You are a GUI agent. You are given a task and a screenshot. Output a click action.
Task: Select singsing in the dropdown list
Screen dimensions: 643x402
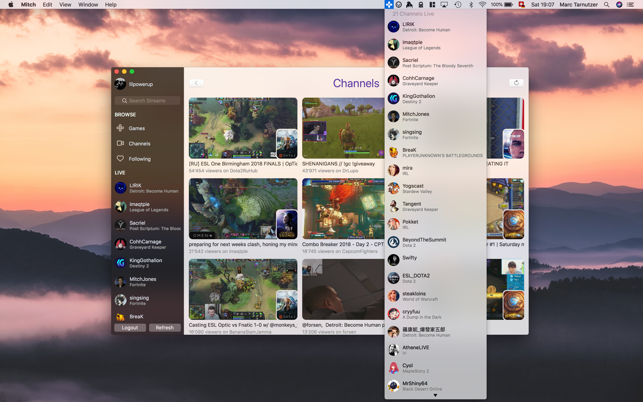click(436, 134)
